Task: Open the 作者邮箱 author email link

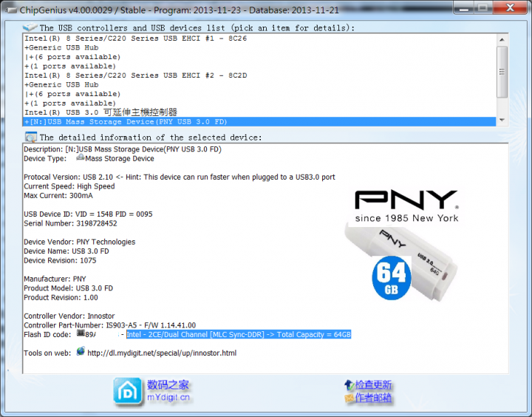Action: tap(373, 398)
